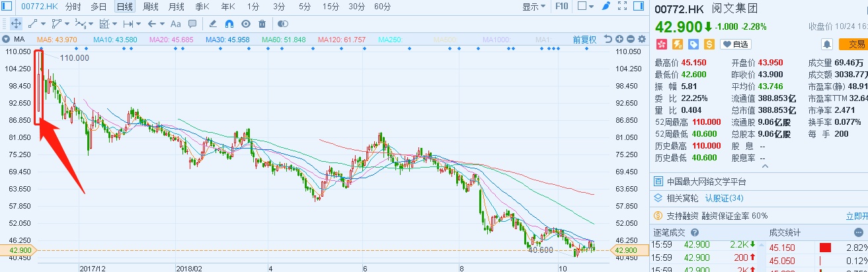868x272 pixels.
Task: Toggle the magnet snap tool
Action: [x=229, y=24]
